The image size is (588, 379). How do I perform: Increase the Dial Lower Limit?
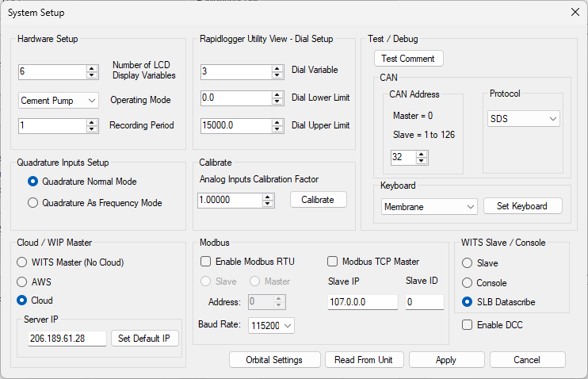click(x=277, y=95)
